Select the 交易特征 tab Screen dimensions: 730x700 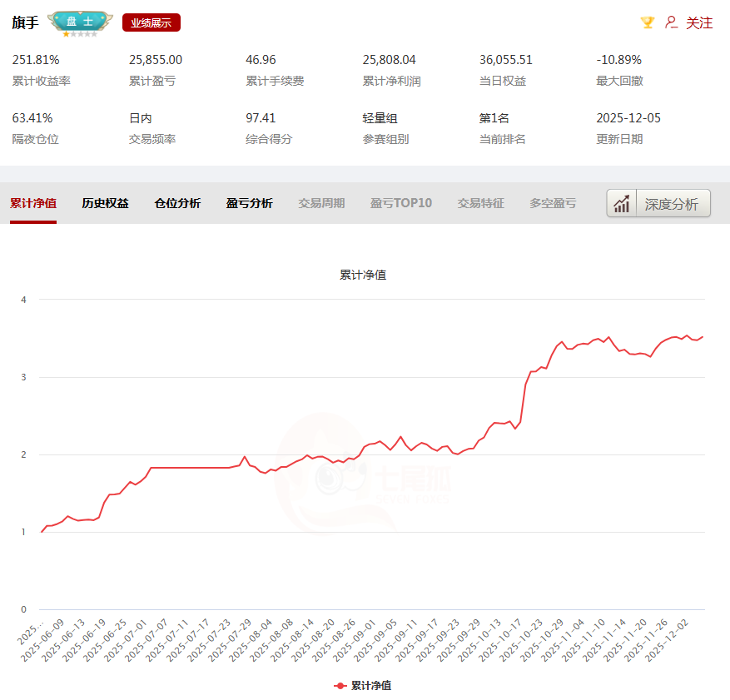click(480, 203)
